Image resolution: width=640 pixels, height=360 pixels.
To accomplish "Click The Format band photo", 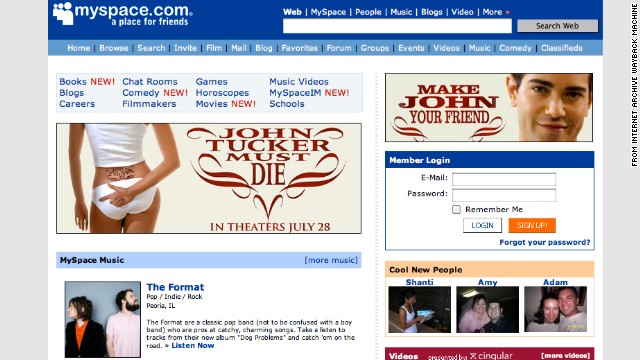I will (x=103, y=319).
